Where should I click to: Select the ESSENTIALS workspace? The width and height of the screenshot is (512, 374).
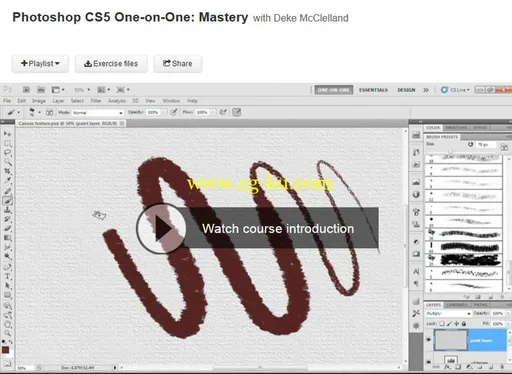[x=373, y=90]
